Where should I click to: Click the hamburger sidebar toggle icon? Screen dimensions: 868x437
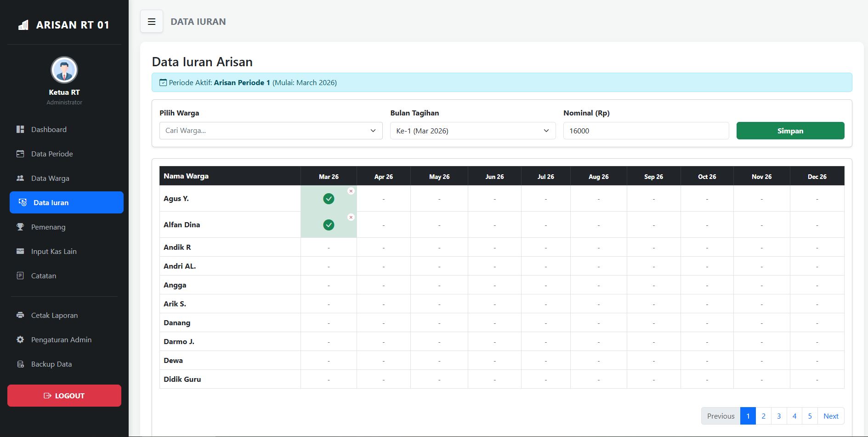pyautogui.click(x=152, y=22)
